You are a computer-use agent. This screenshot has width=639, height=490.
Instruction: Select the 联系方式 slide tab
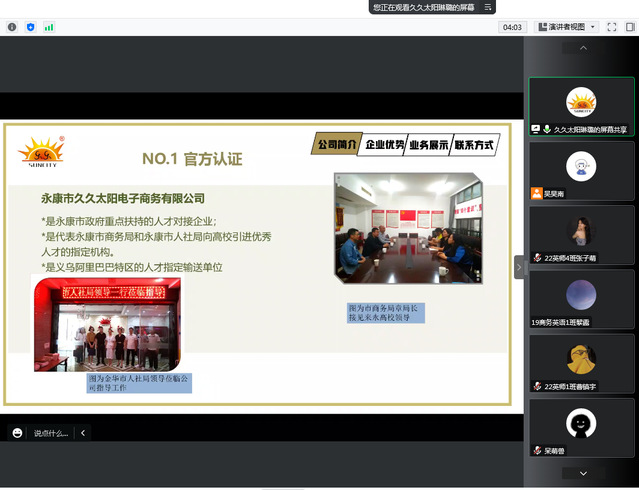[x=474, y=145]
